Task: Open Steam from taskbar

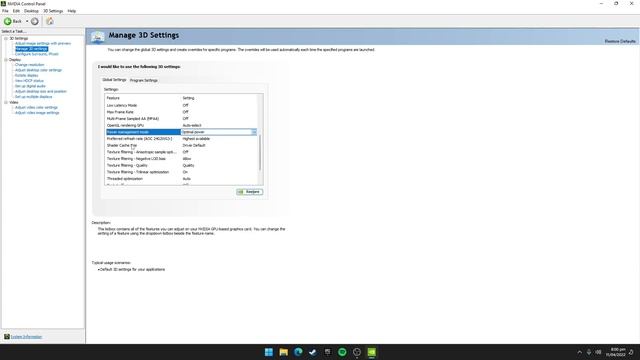Action: [x=313, y=352]
